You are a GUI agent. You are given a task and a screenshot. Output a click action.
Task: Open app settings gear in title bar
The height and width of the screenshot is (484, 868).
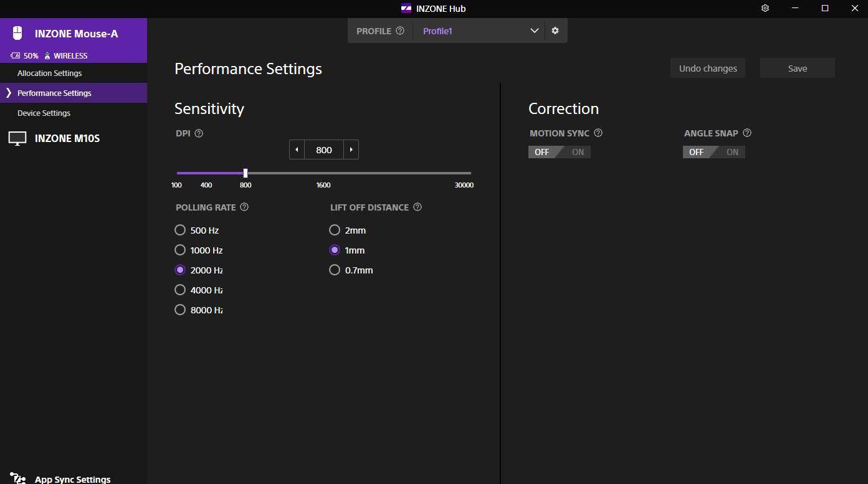coord(765,8)
